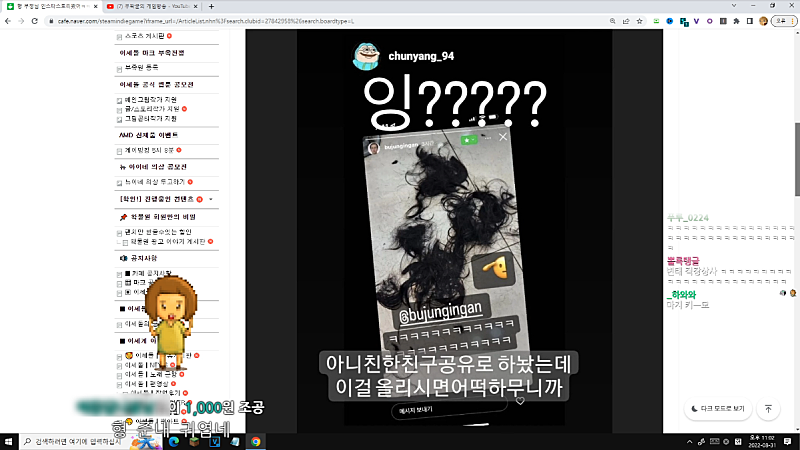Open the embedded story more-options dots
The image size is (800, 450).
click(x=488, y=138)
